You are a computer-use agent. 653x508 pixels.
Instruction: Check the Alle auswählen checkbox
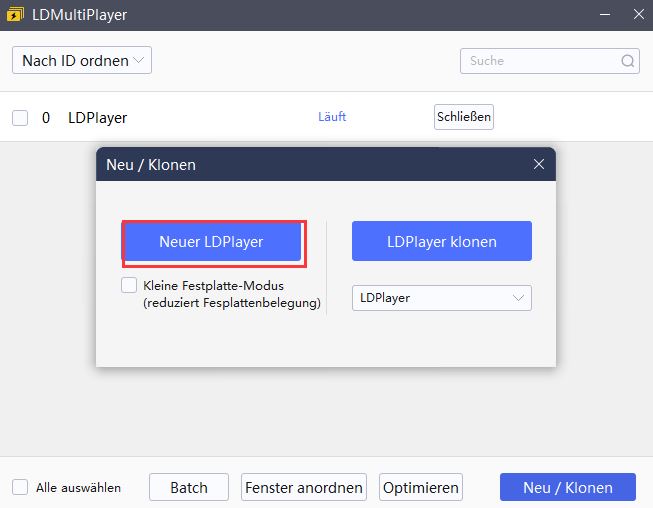point(20,487)
